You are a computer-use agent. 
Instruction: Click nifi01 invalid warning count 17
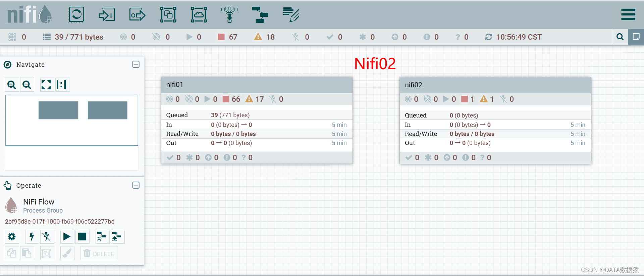click(260, 99)
